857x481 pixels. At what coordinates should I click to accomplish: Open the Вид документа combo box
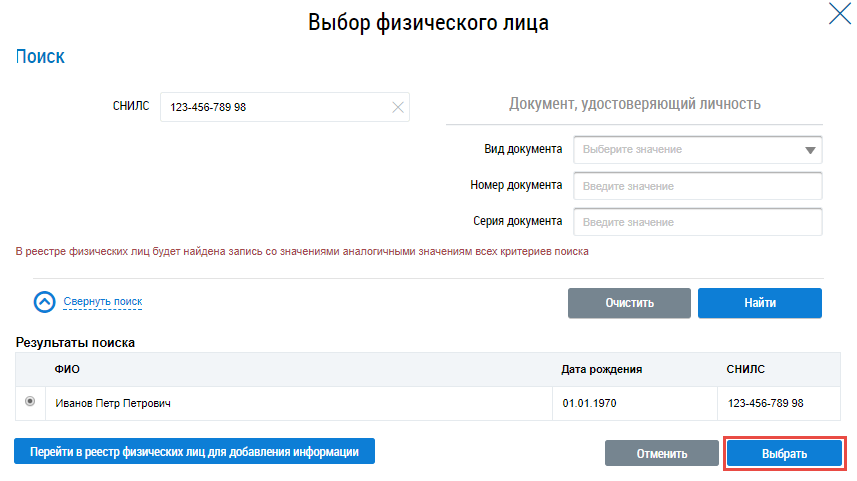(685, 150)
